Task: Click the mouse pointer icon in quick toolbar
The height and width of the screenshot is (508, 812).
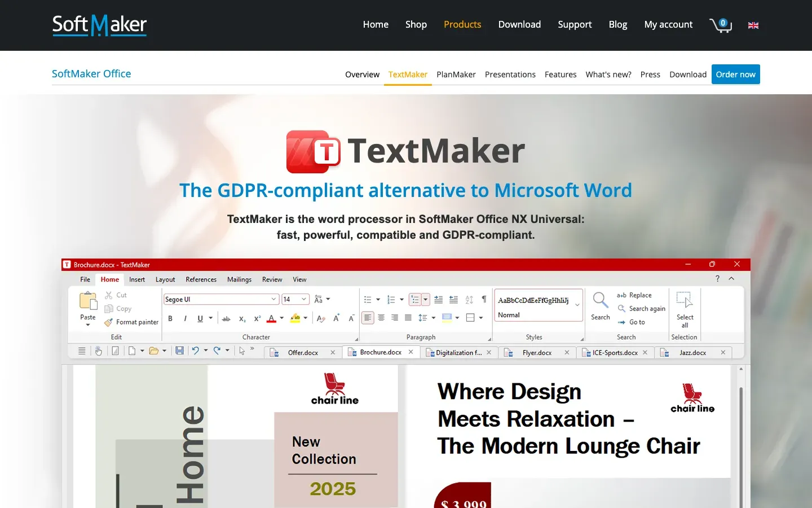Action: point(242,351)
